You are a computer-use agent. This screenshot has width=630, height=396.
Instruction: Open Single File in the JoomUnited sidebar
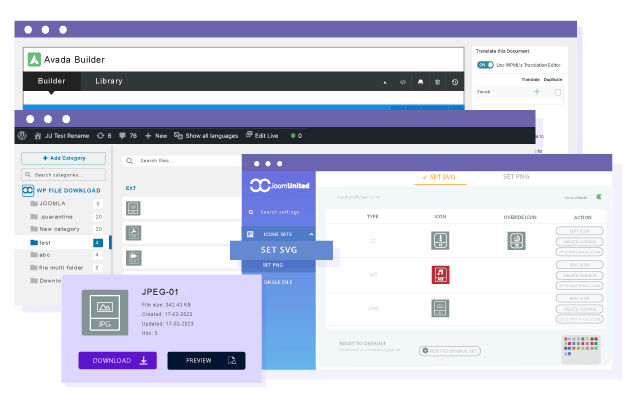pyautogui.click(x=278, y=282)
